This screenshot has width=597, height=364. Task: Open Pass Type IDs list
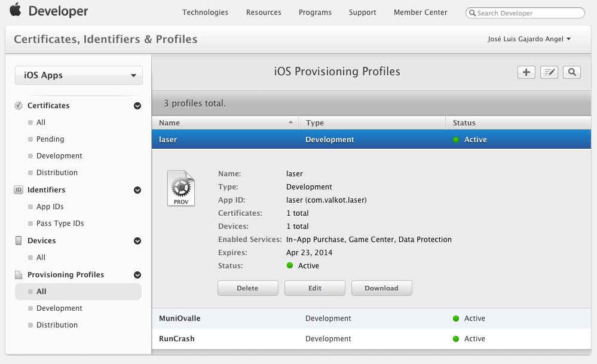coord(60,223)
